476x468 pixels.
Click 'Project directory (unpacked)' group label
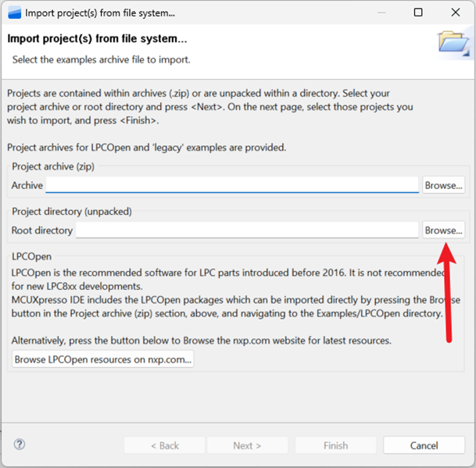[x=72, y=212]
